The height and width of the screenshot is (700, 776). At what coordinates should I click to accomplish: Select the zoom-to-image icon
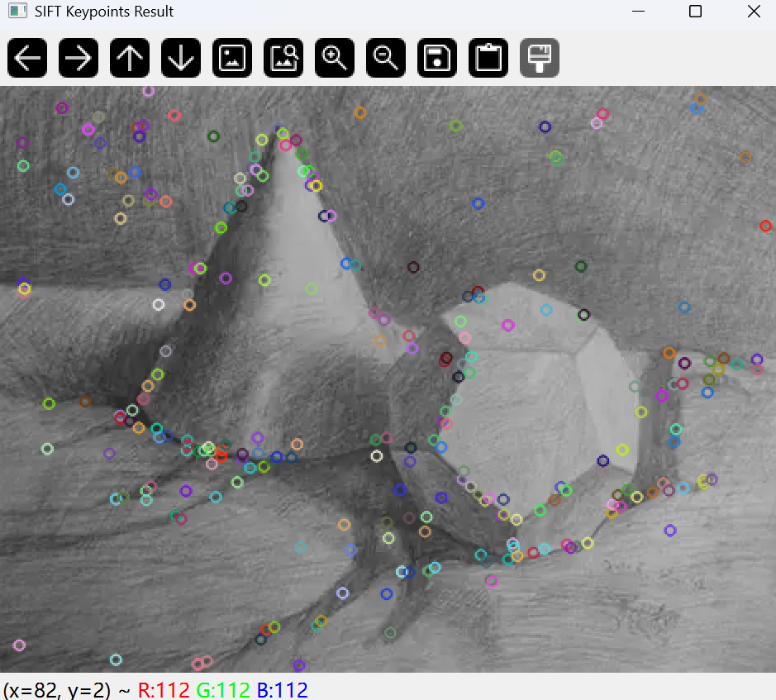coord(283,58)
